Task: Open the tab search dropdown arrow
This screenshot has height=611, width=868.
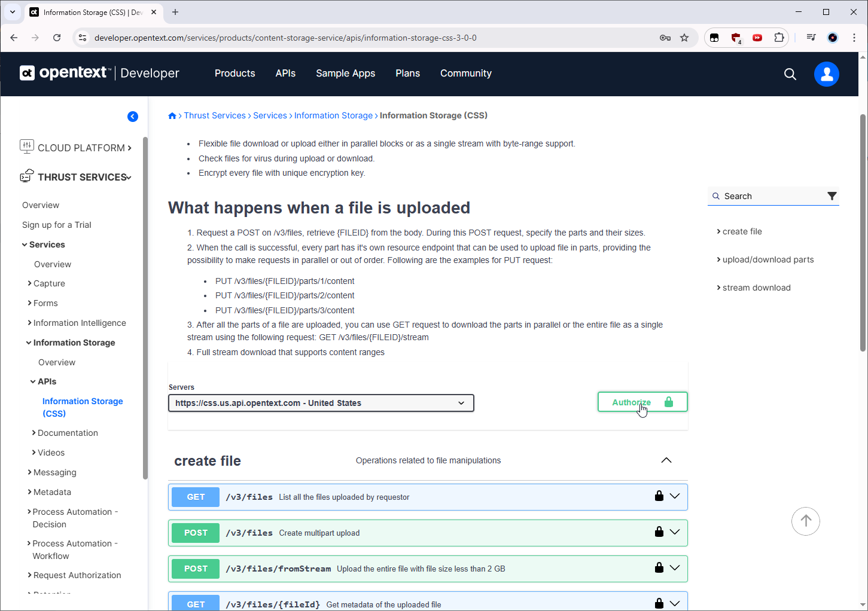Action: (12, 12)
